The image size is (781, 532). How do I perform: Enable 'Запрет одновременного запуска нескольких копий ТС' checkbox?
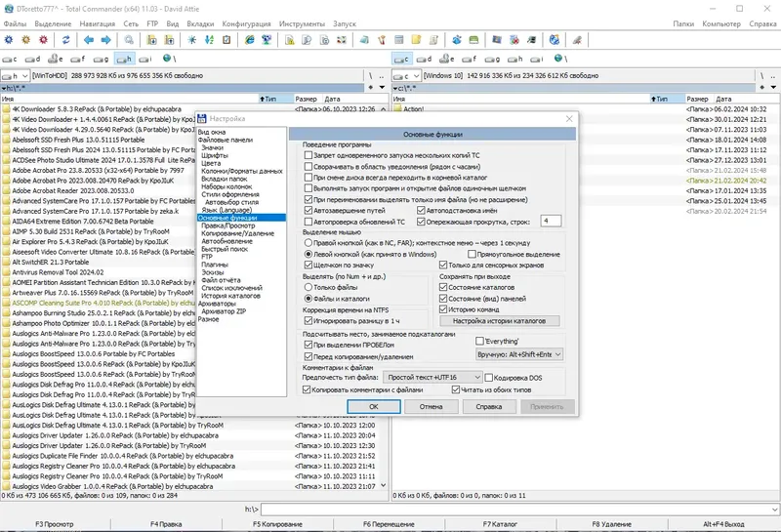tap(308, 155)
